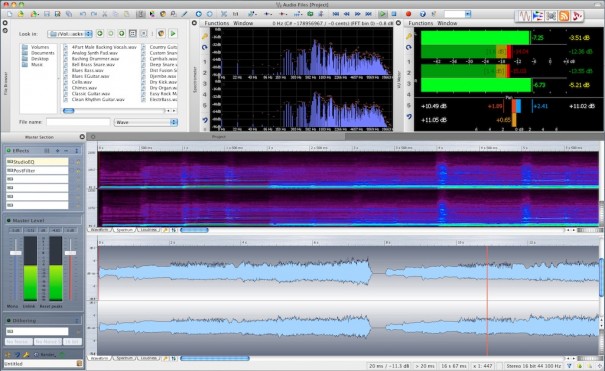Click the scissors cut icon
This screenshot has height=371, width=605.
tap(105, 14)
